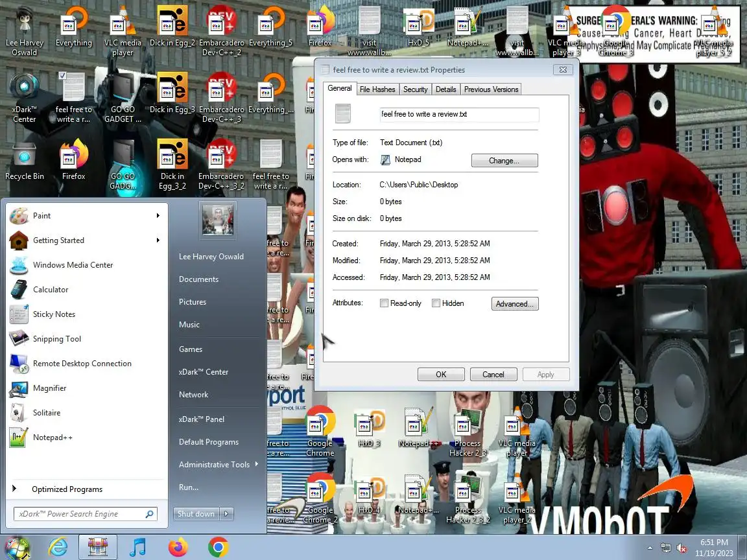The height and width of the screenshot is (560, 747).
Task: Open Windows Media Center from the Start menu
Action: point(86,264)
